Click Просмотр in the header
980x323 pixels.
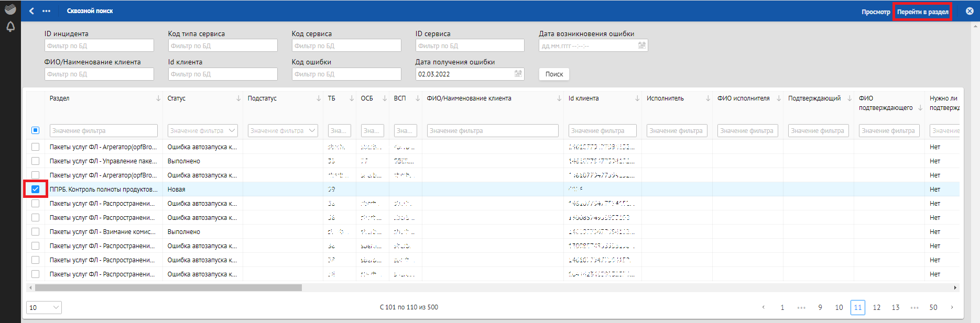(876, 12)
